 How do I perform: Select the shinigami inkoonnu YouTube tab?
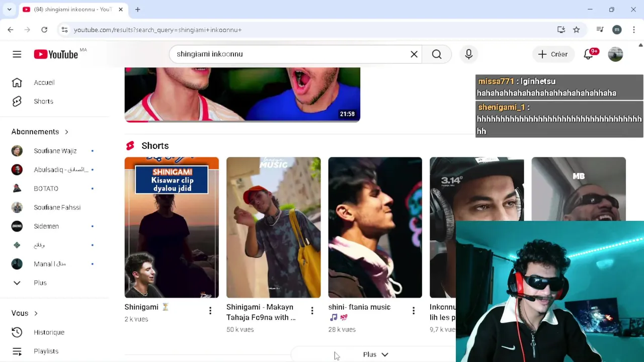(x=73, y=10)
